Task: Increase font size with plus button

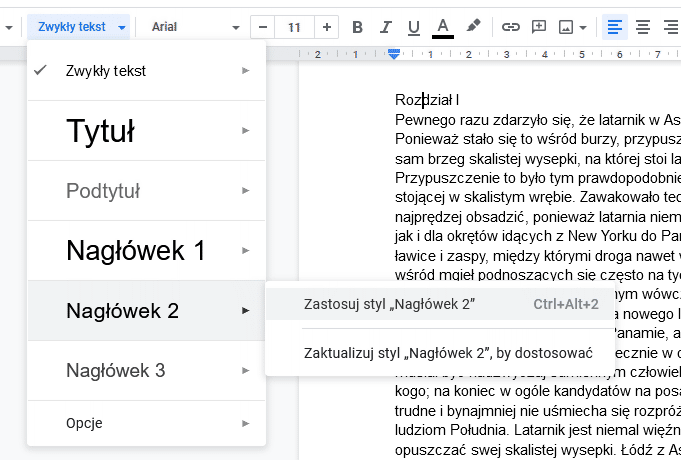Action: coord(327,27)
